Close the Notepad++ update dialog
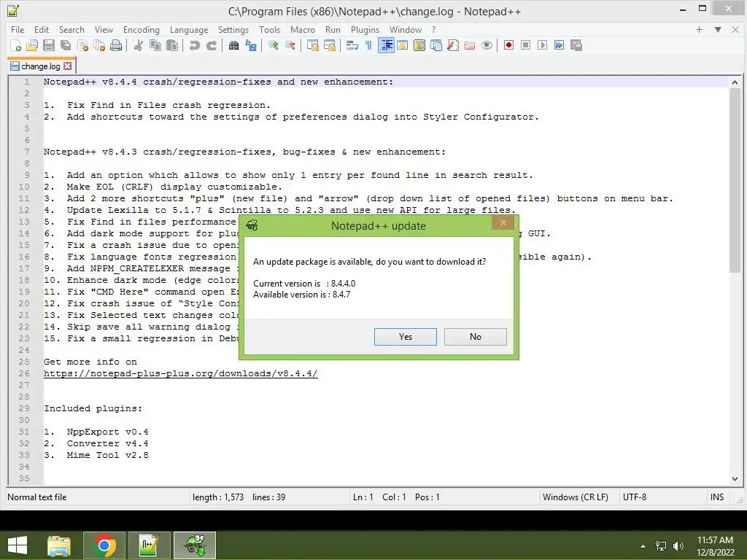 click(x=503, y=223)
